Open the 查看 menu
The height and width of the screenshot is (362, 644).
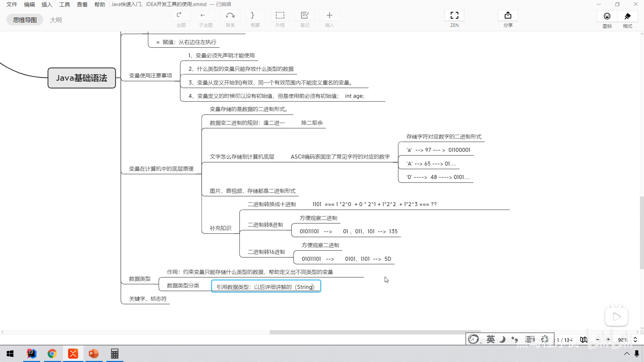82,4
